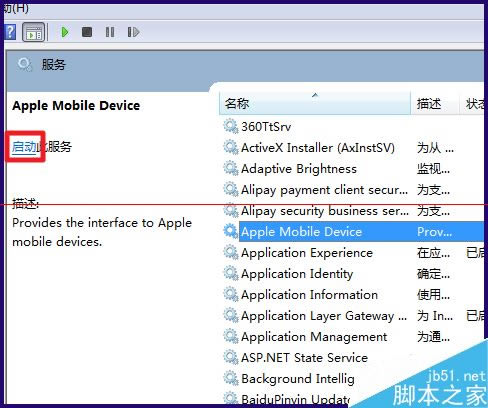This screenshot has height=408, width=488.
Task: Click the 为通... description of Application Management
Action: (433, 337)
